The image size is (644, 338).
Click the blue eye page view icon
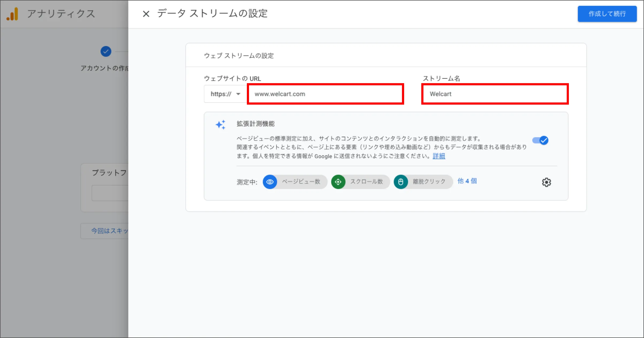[x=270, y=182]
